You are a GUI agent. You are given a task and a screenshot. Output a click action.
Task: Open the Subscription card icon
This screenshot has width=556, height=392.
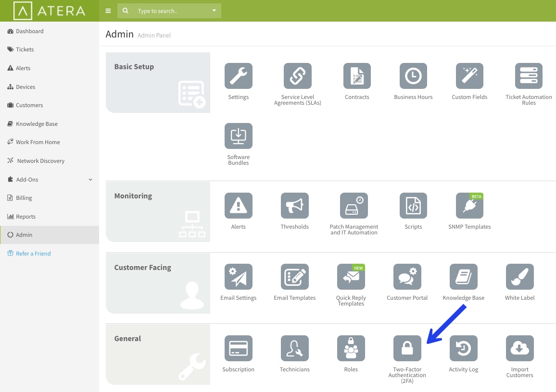[238, 348]
